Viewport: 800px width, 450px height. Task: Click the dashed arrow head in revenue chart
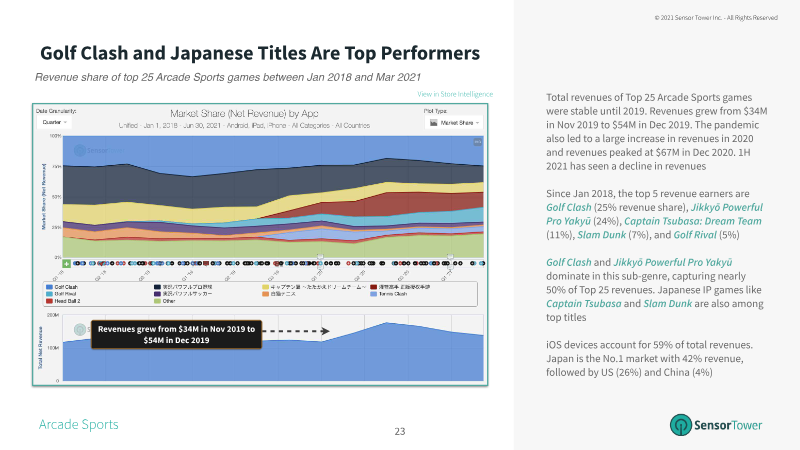pos(325,331)
